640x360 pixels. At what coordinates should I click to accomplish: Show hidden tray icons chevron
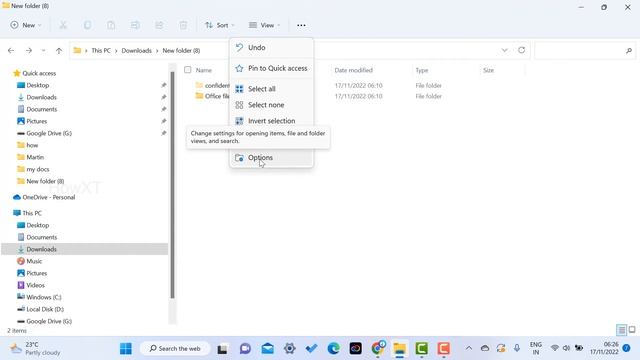click(469, 348)
